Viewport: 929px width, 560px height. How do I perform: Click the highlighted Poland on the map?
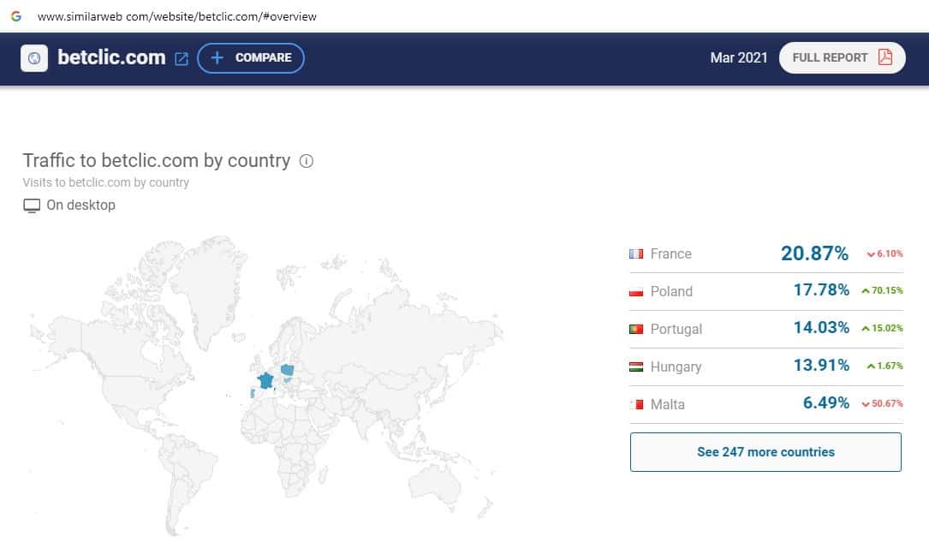[288, 371]
